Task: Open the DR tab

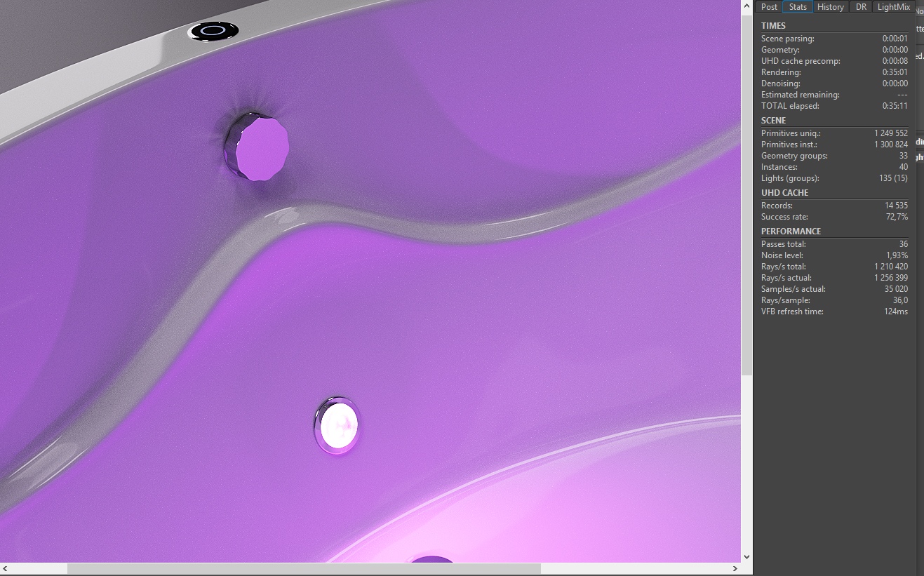Action: (861, 7)
